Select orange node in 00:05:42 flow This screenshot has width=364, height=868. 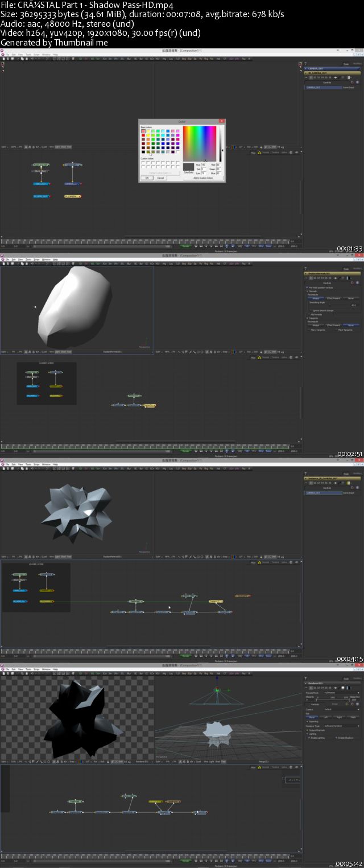click(x=173, y=801)
